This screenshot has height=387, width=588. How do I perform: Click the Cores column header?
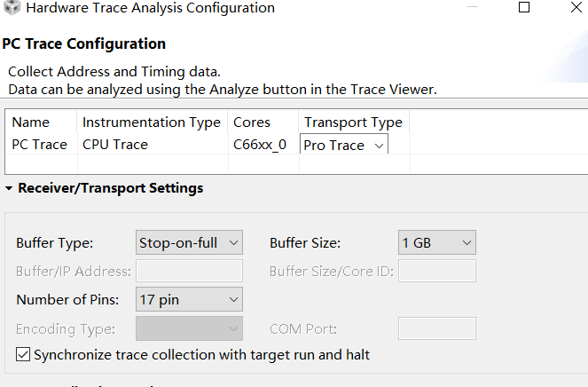click(x=252, y=122)
